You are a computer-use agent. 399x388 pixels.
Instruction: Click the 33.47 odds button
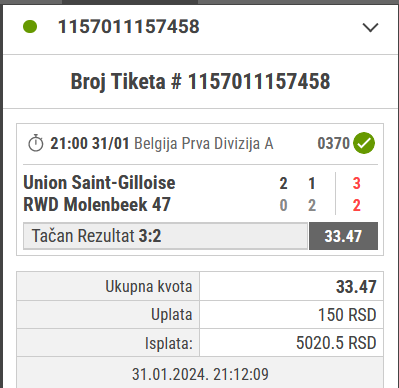pos(343,236)
